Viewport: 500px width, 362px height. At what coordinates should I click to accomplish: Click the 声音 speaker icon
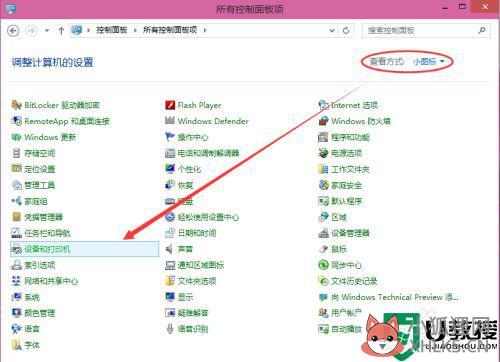click(x=170, y=249)
